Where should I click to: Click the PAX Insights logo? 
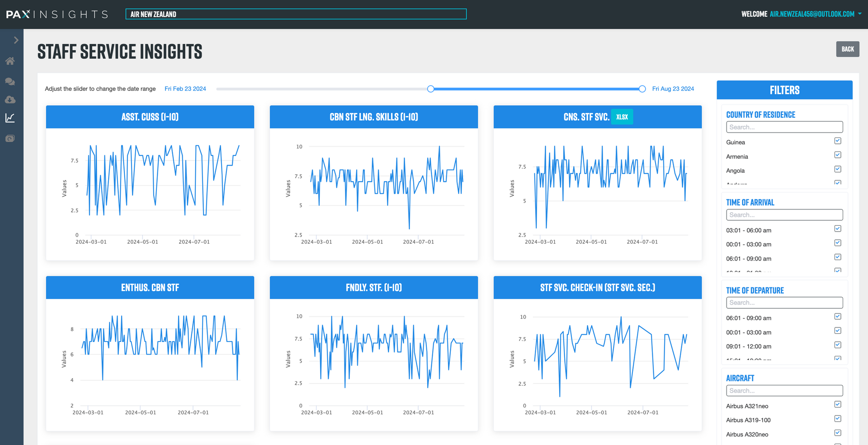(57, 14)
